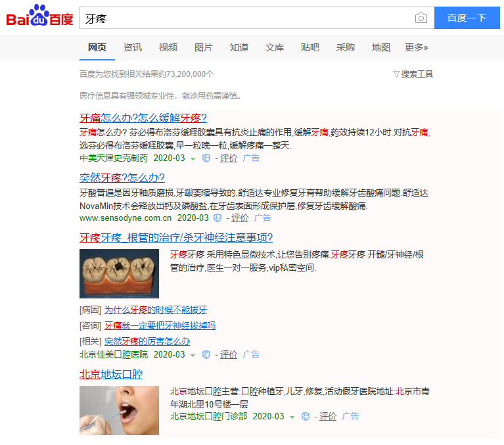Click the funnel icon beside 搜索工具
504x445 pixels.
(396, 74)
